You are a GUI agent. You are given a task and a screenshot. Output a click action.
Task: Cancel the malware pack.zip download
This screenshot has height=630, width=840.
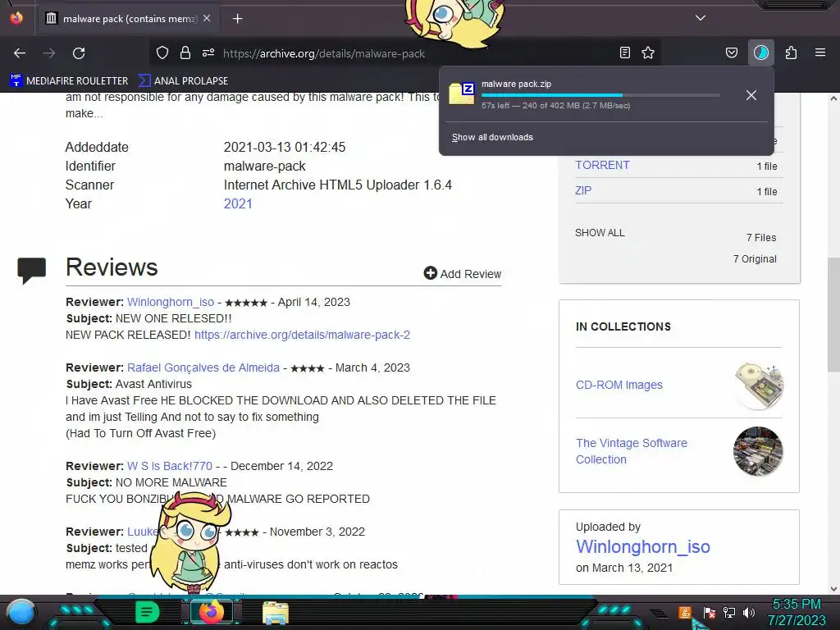751,95
